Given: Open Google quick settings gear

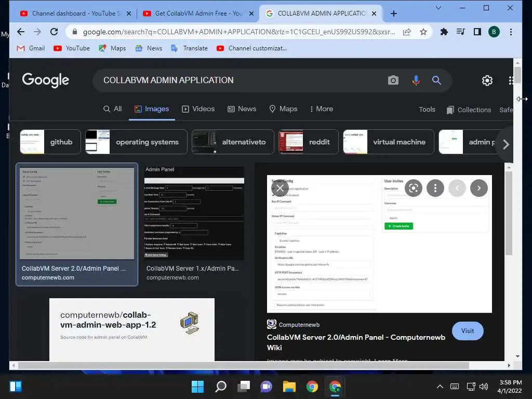Looking at the screenshot, I should [x=487, y=81].
